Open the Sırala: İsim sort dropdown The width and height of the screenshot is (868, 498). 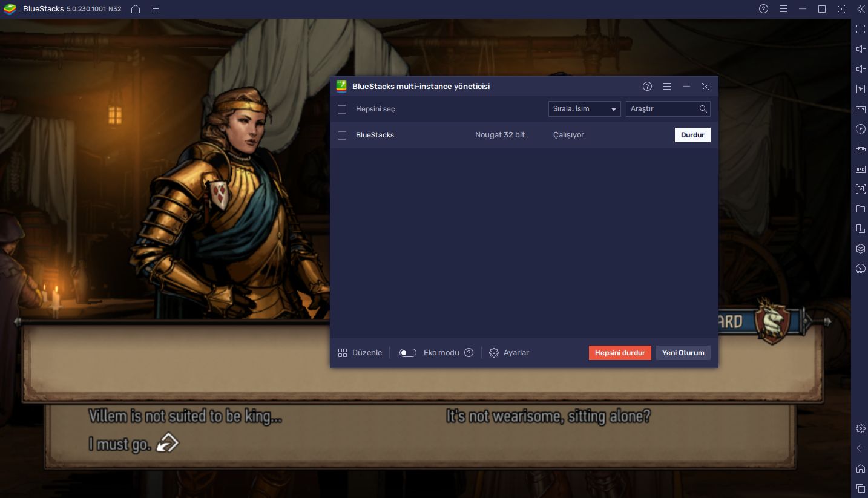tap(584, 109)
